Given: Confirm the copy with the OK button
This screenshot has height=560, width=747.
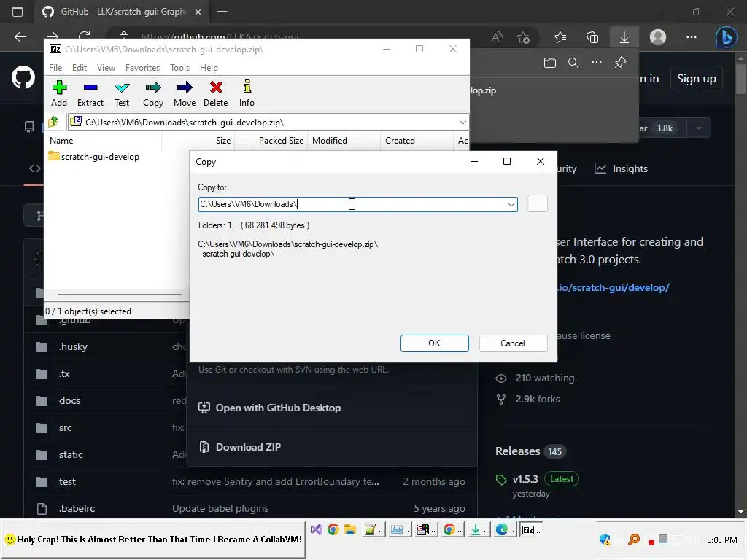Looking at the screenshot, I should pyautogui.click(x=435, y=343).
